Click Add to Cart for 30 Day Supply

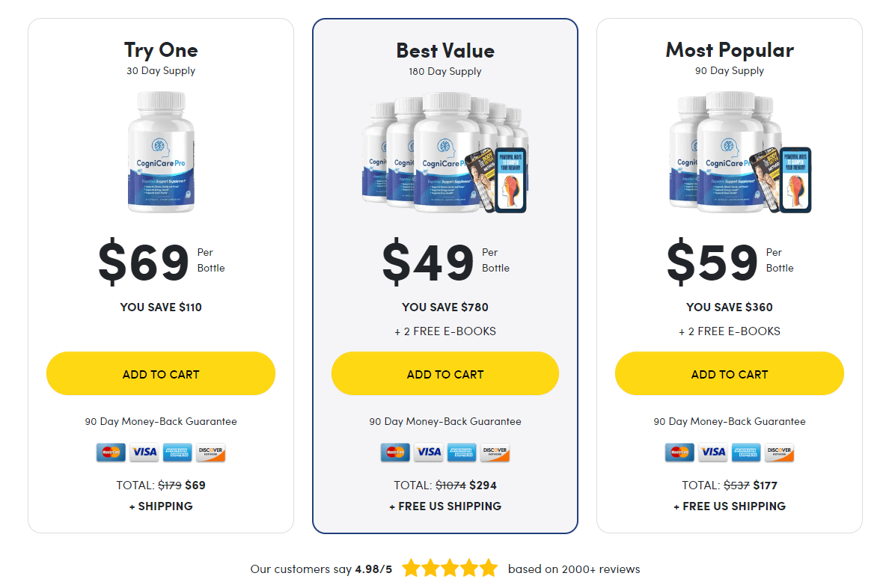[x=161, y=373]
